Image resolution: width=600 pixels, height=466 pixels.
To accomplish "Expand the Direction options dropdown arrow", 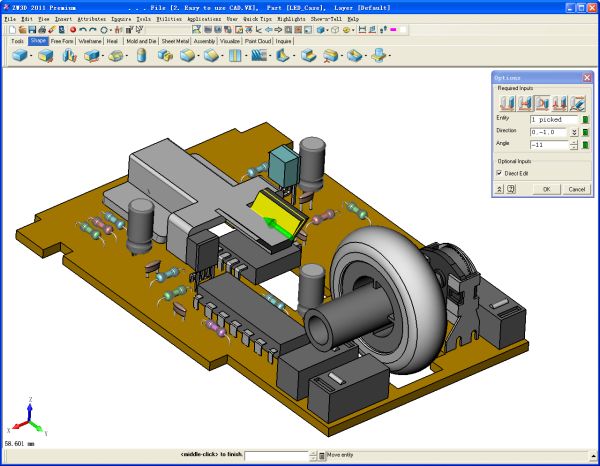I will (x=574, y=132).
